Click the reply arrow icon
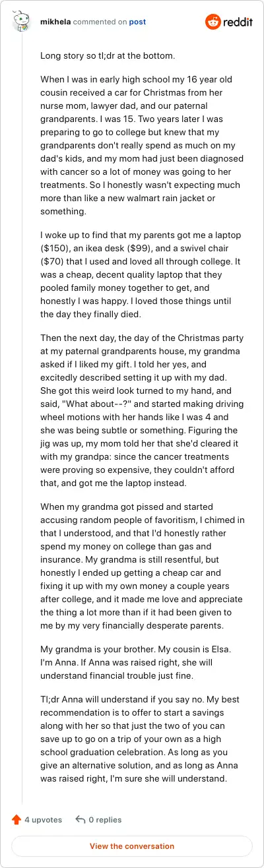Image resolution: width=264 pixels, height=868 pixels. [x=81, y=819]
